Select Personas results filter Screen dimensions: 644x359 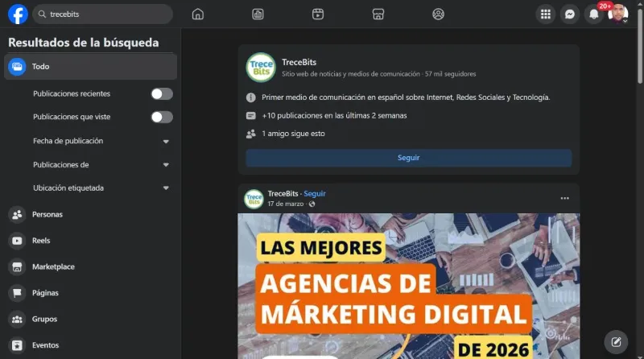click(x=90, y=214)
